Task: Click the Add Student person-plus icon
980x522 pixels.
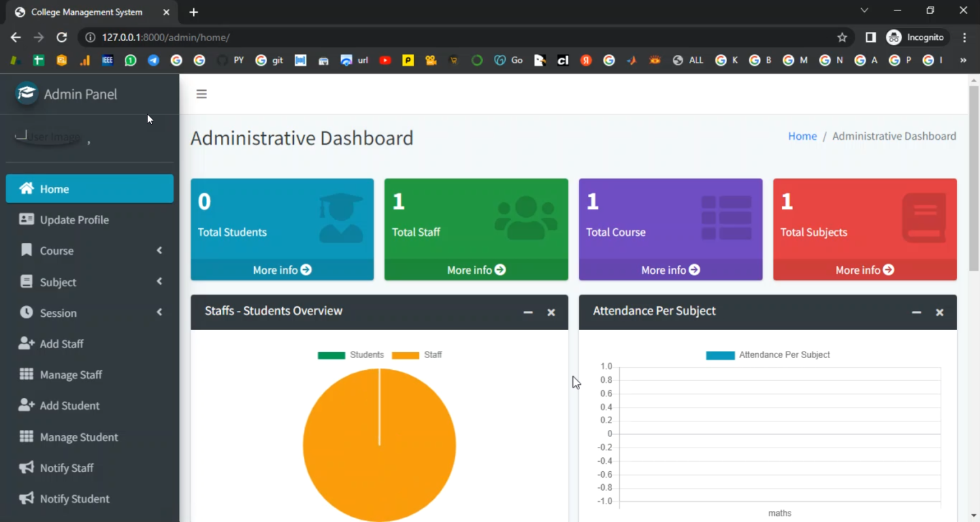Action: (26, 406)
